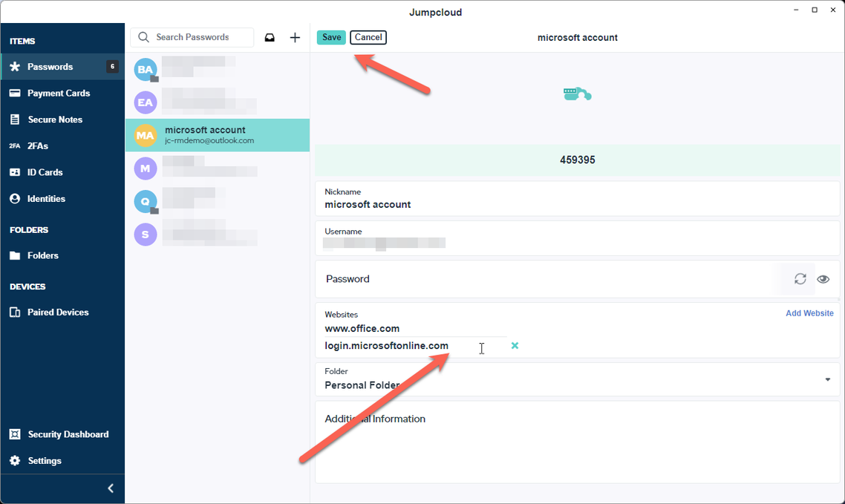This screenshot has width=845, height=504.
Task: Click the Cancel button
Action: point(368,37)
